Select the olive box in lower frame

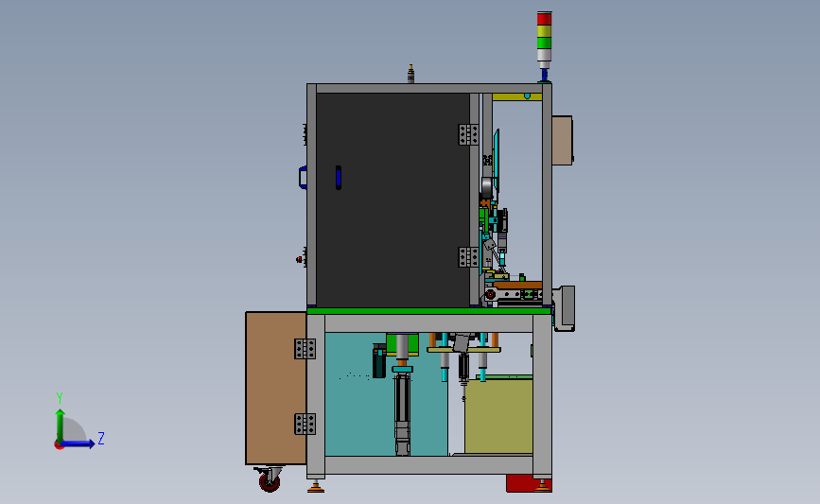tap(498, 416)
